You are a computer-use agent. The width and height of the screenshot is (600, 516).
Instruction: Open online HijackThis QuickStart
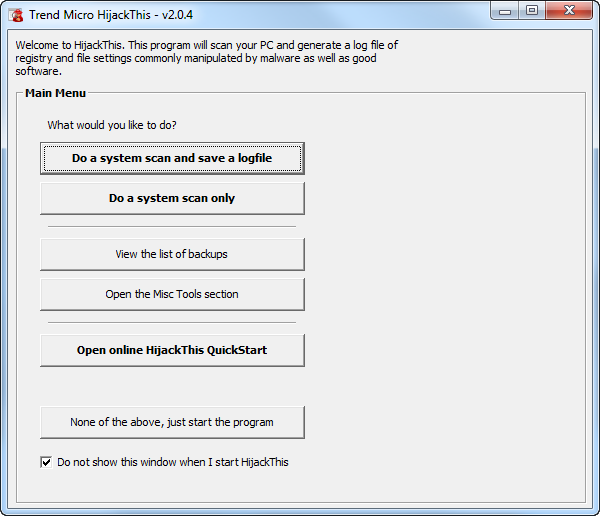pyautogui.click(x=172, y=350)
